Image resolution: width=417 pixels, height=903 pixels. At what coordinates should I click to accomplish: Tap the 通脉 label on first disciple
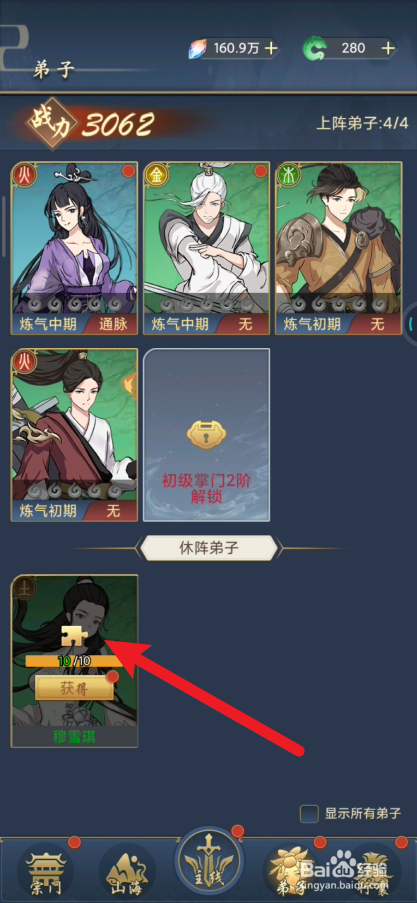point(111,324)
